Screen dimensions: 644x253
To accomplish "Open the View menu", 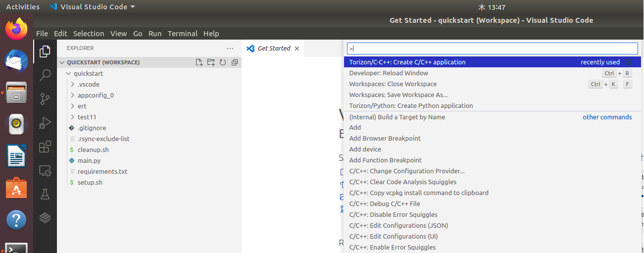I will pyautogui.click(x=119, y=34).
